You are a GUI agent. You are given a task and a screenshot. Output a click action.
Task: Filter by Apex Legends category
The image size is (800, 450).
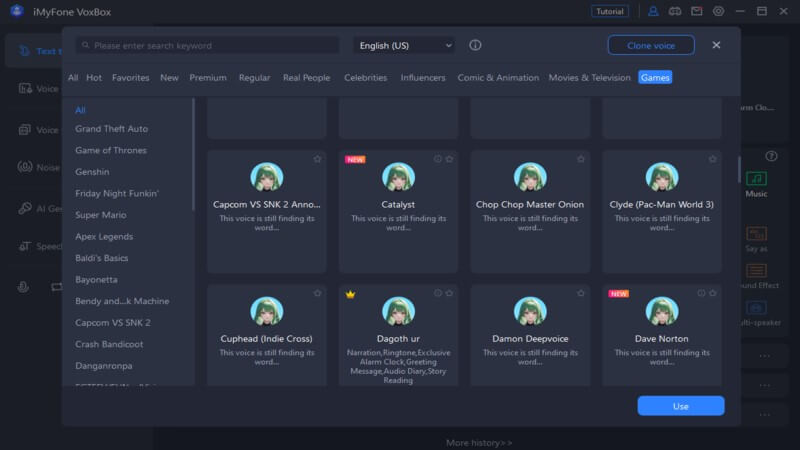pos(104,237)
